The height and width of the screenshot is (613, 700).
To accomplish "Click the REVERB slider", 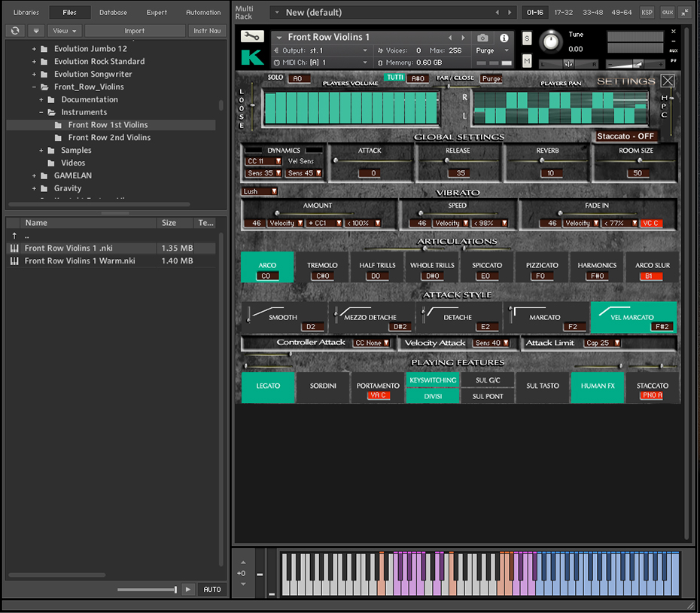I will point(542,160).
